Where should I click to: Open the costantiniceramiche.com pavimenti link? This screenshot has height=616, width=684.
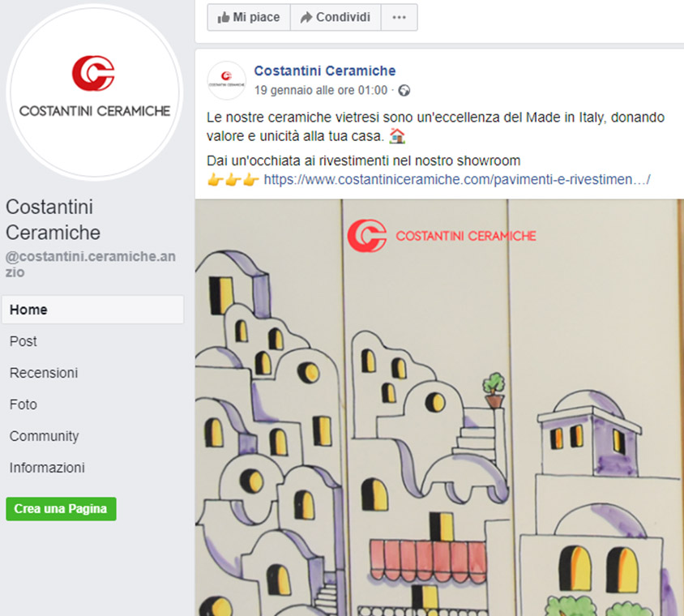pos(457,180)
